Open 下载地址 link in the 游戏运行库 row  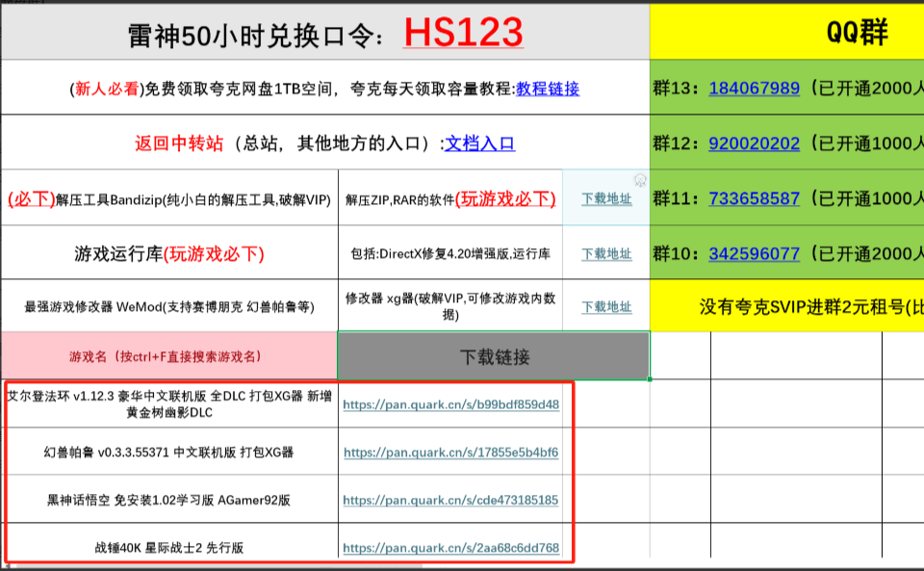[x=606, y=254]
